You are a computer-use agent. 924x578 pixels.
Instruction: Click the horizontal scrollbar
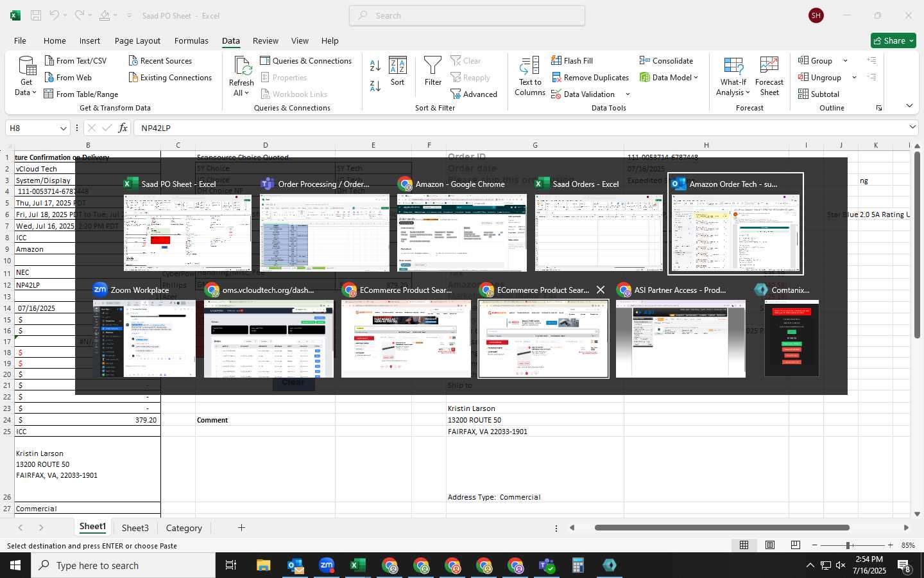pos(722,528)
